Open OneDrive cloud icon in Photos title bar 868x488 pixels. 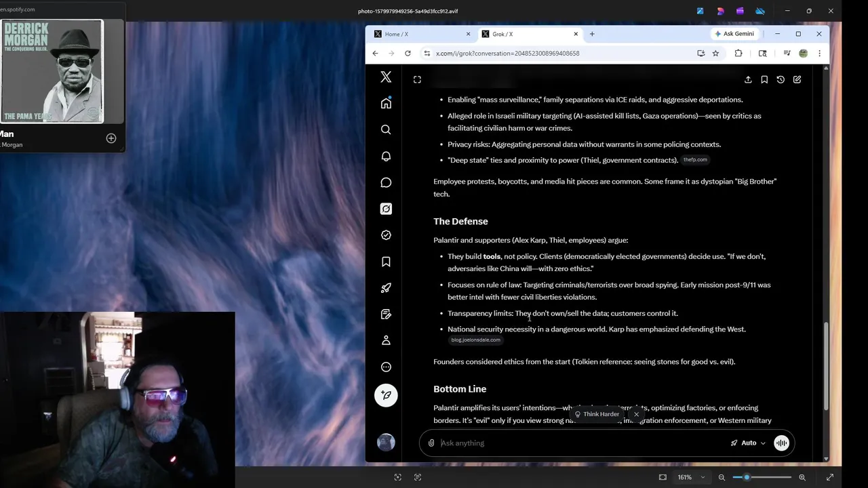pyautogui.click(x=760, y=11)
